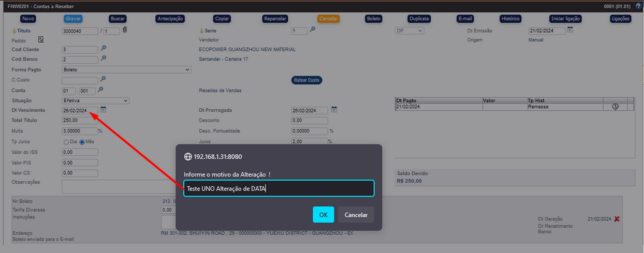Click the motivo da Alteração text field
This screenshot has width=644, height=253.
pos(279,188)
